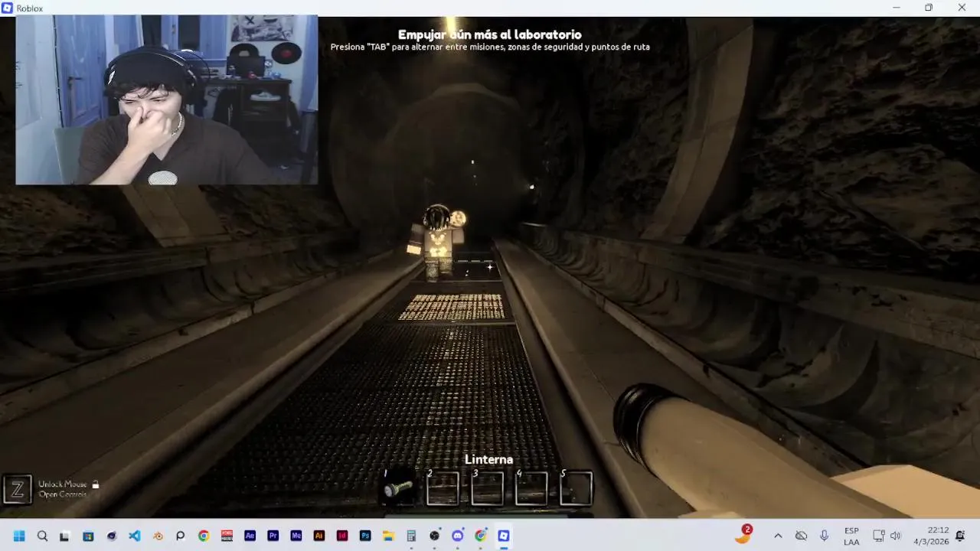
Task: Select the Linterna flashlight in hotbar slot 1
Action: [399, 488]
